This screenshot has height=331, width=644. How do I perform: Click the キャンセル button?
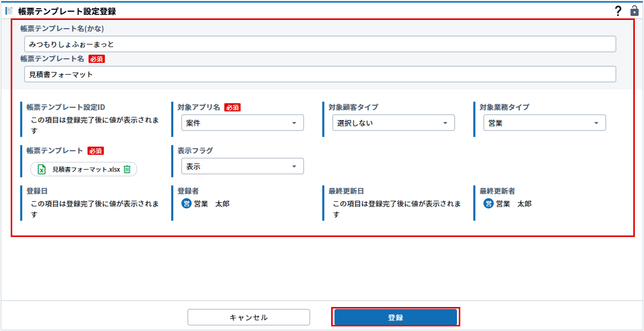pos(249,317)
